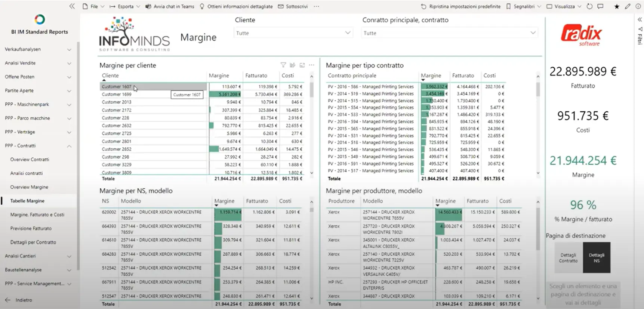Viewport: 644px width, 309px height.
Task: Sort by Cliente column header
Action: 110,75
